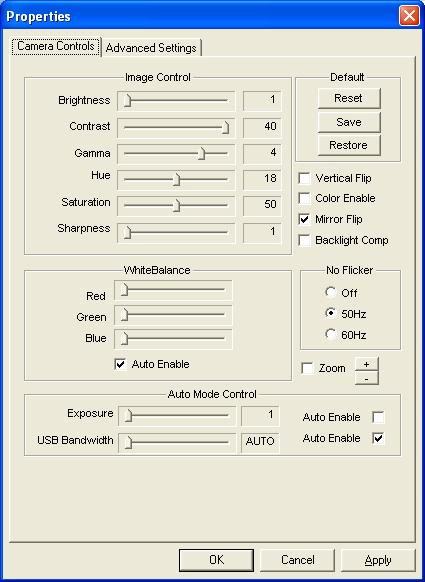Turn No Flicker Off
Screen dimensions: 425x582
330,292
